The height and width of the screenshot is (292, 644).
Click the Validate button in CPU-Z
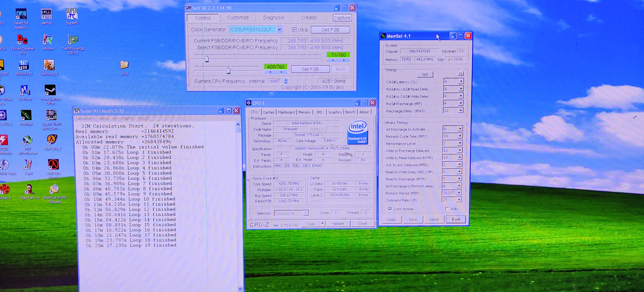coord(338,223)
